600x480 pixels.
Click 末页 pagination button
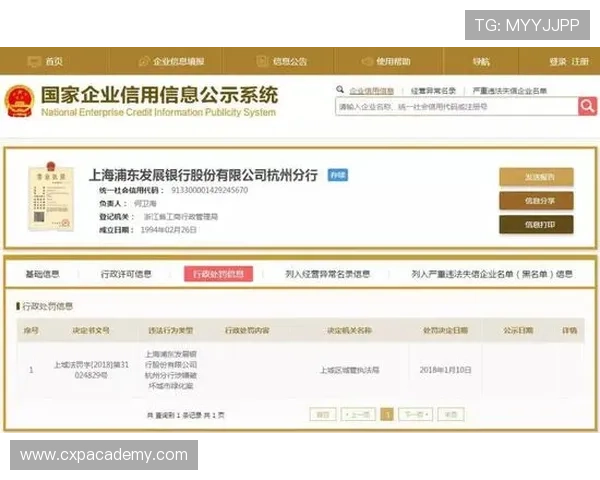451,414
